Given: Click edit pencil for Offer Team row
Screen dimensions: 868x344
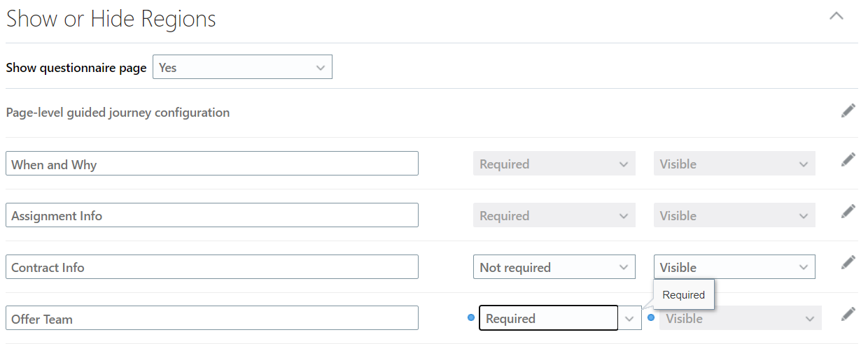Looking at the screenshot, I should (x=848, y=314).
